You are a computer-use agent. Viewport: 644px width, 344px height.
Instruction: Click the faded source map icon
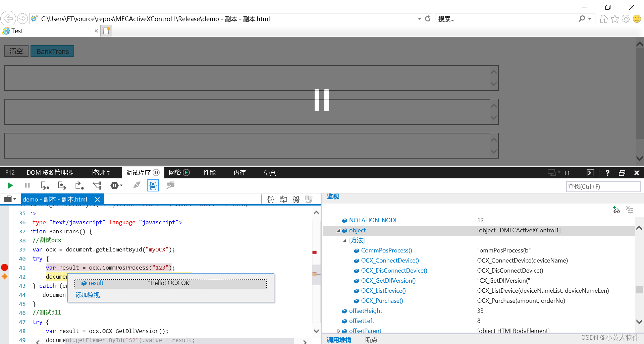pyautogui.click(x=309, y=199)
